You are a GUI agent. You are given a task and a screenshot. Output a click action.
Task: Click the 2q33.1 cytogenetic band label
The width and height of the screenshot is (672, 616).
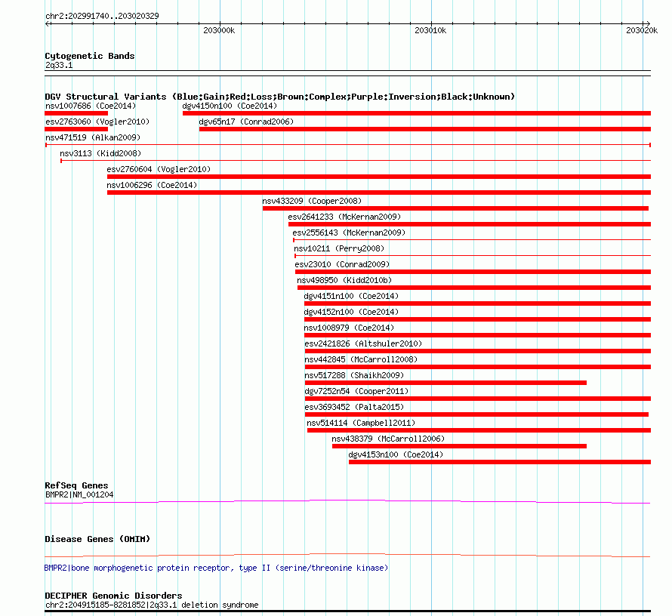coord(59,65)
